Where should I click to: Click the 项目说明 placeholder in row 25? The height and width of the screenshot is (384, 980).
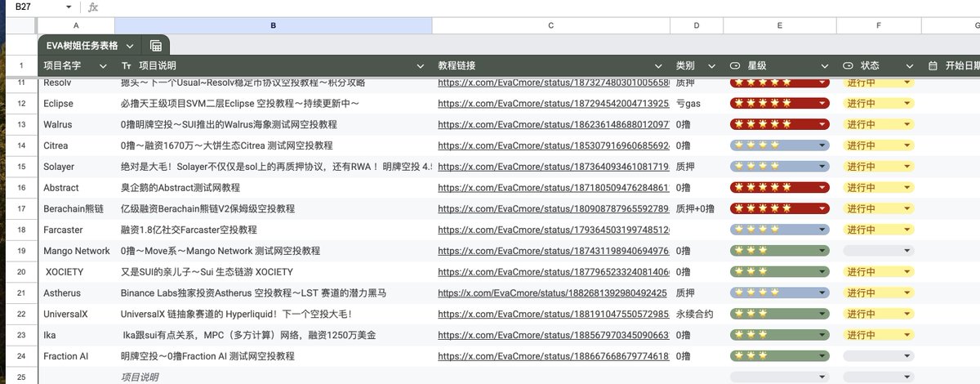coord(140,377)
